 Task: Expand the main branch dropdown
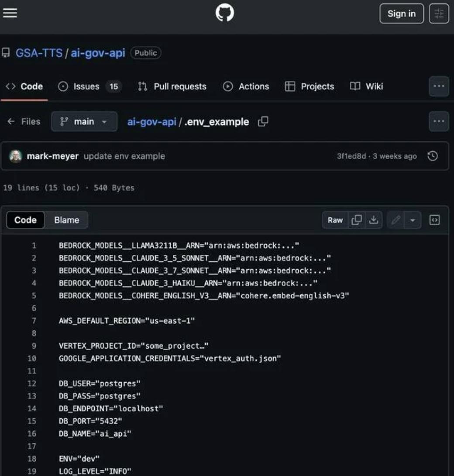point(84,121)
